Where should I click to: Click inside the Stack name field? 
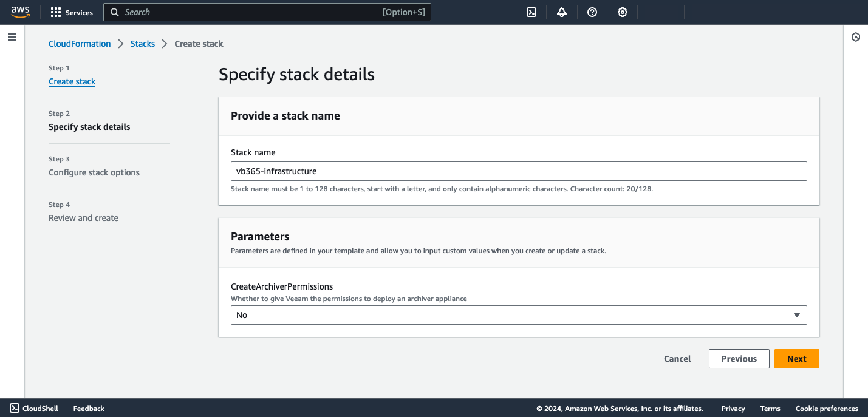pos(519,171)
